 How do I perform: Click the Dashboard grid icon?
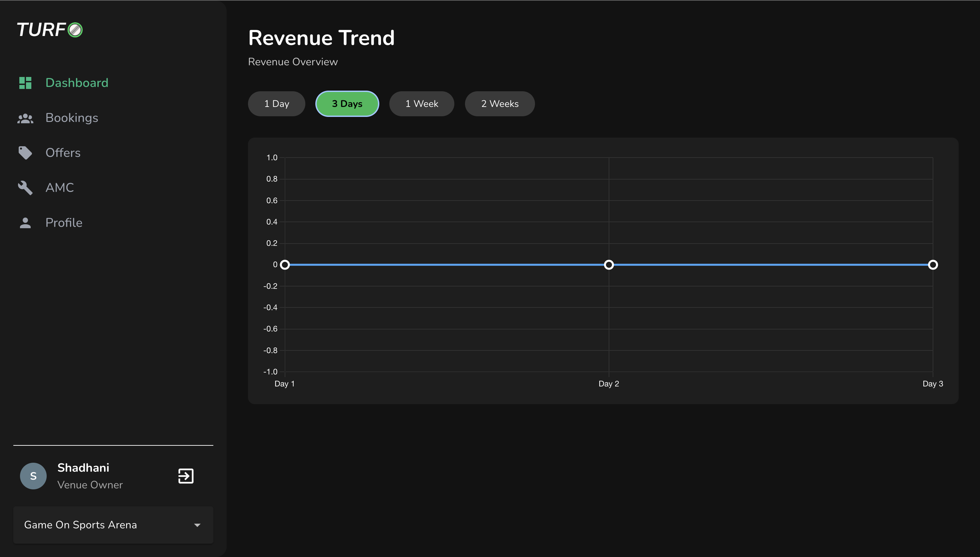[25, 83]
